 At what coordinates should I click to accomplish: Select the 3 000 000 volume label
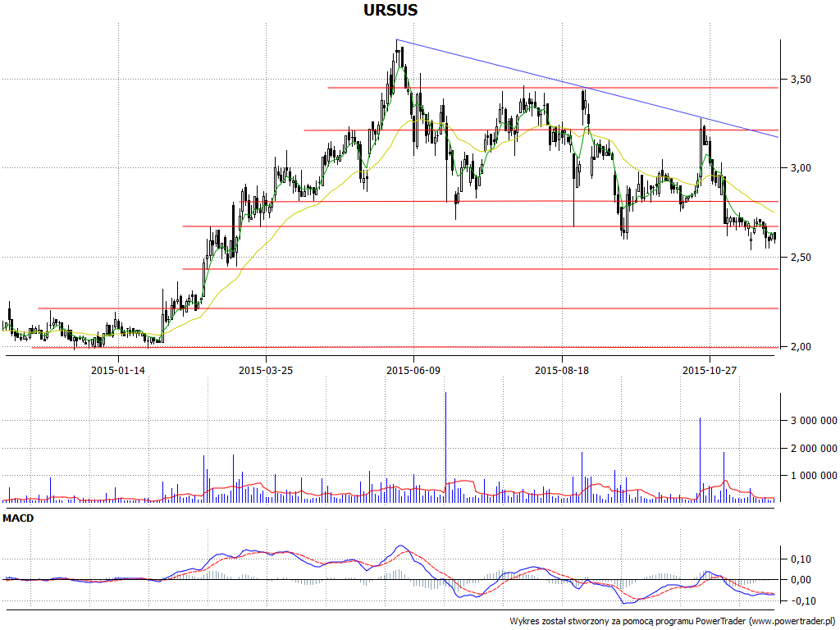(x=814, y=421)
